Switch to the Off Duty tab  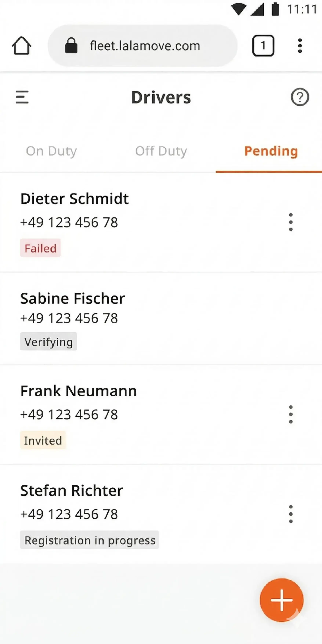pyautogui.click(x=161, y=151)
